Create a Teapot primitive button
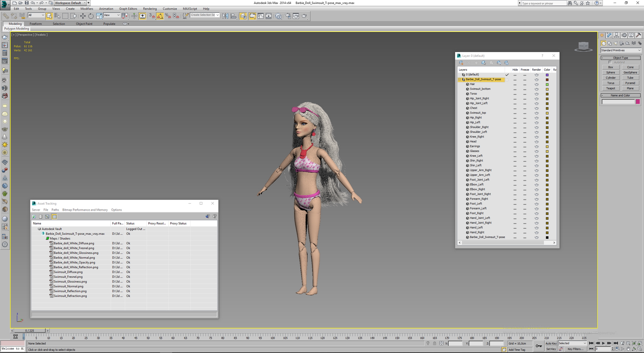The width and height of the screenshot is (644, 353). 610,88
